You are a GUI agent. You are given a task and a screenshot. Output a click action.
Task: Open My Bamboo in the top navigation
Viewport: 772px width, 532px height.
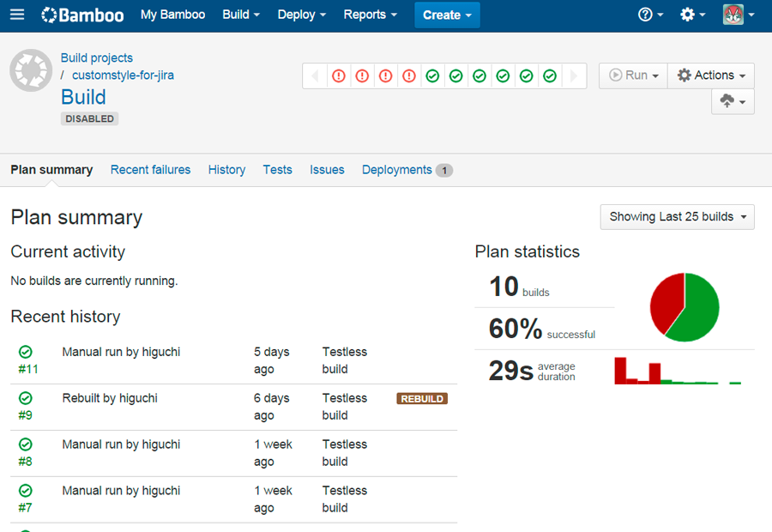pos(172,15)
